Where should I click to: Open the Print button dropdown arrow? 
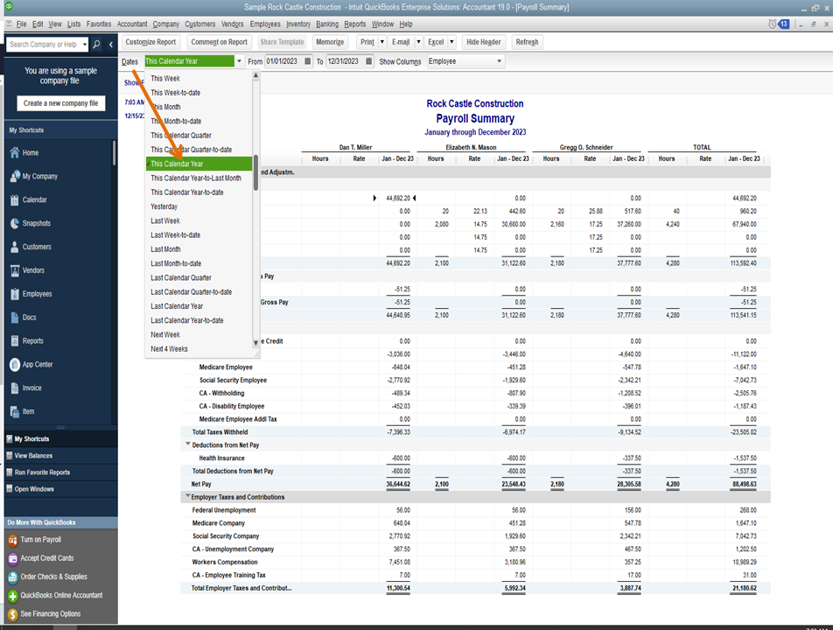382,42
